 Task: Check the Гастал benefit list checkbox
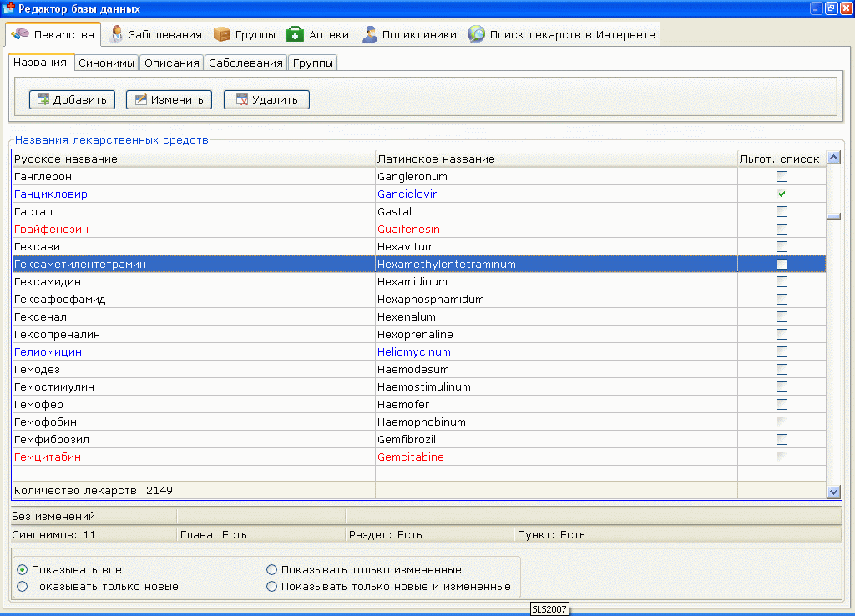pos(782,211)
